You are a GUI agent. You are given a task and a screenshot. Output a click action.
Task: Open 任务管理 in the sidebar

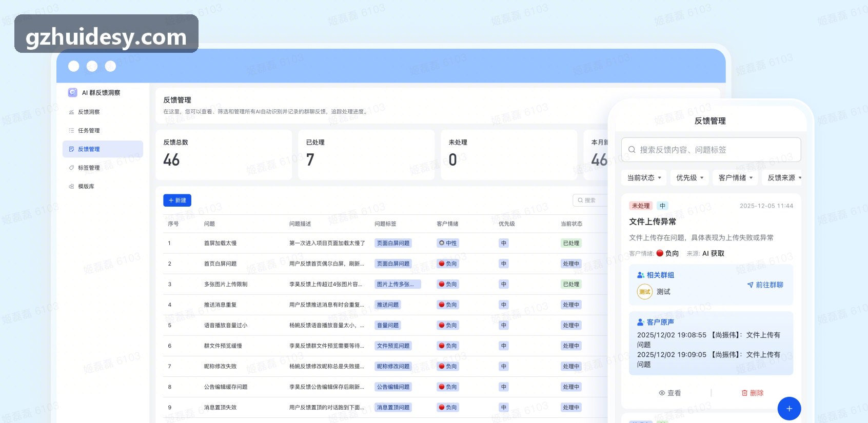pos(89,131)
